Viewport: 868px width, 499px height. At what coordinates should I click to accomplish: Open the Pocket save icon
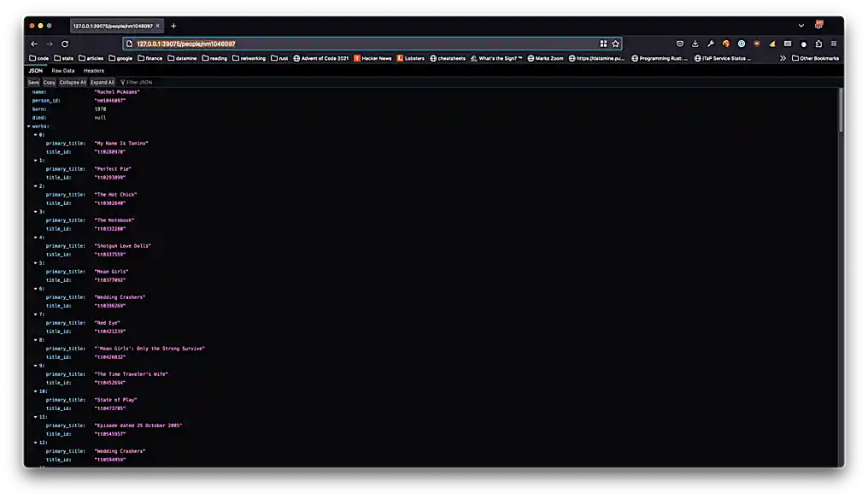[680, 44]
